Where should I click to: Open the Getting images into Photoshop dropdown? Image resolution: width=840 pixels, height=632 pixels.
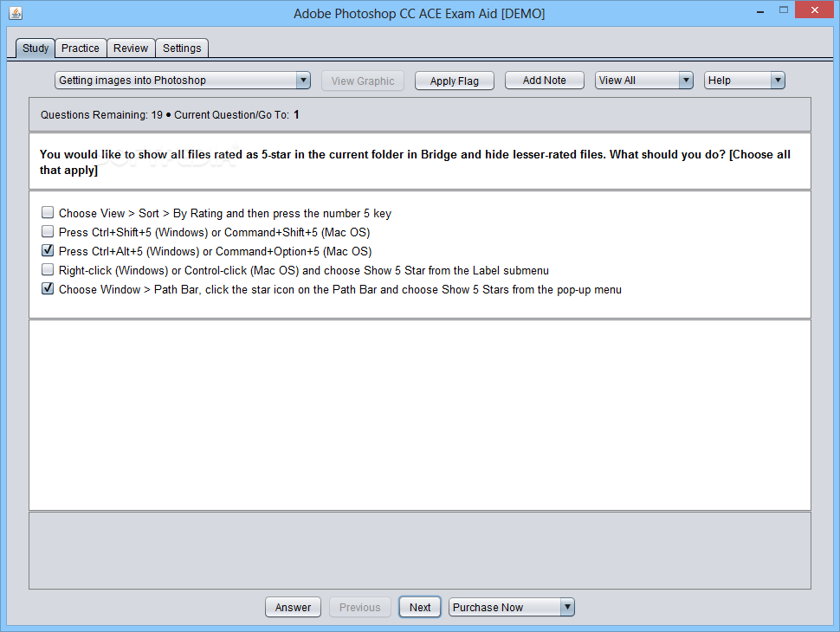click(182, 81)
